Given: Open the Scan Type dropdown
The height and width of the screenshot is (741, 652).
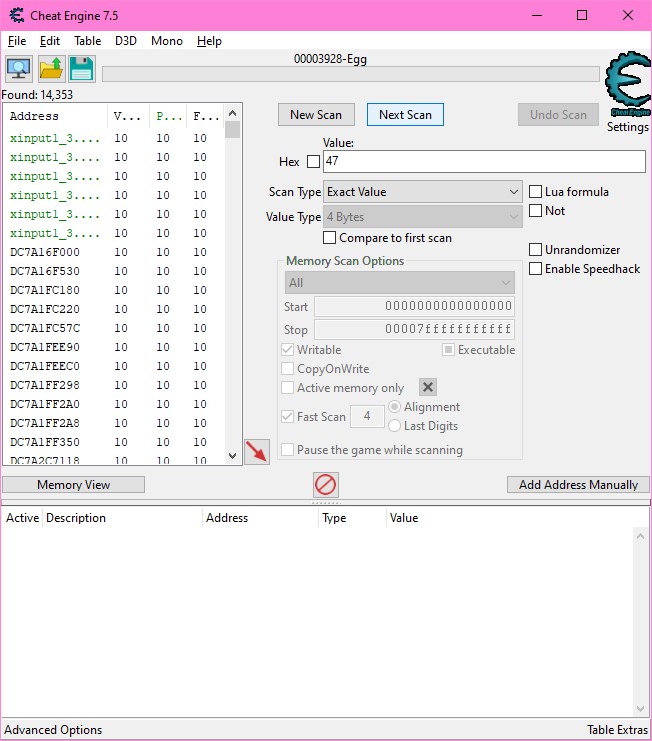Looking at the screenshot, I should 423,192.
